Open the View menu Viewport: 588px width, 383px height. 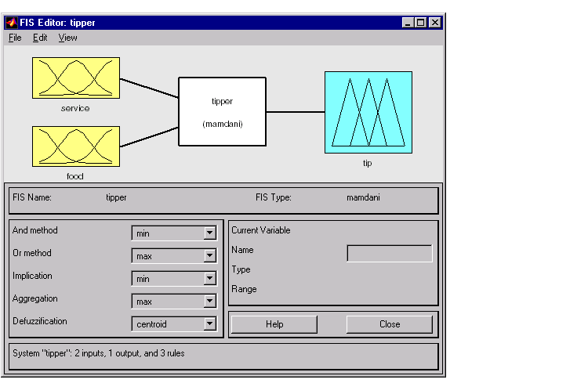(67, 38)
